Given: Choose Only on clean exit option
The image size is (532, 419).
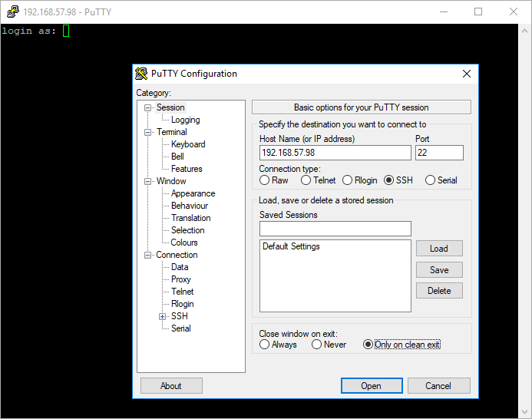Looking at the screenshot, I should (401, 345).
